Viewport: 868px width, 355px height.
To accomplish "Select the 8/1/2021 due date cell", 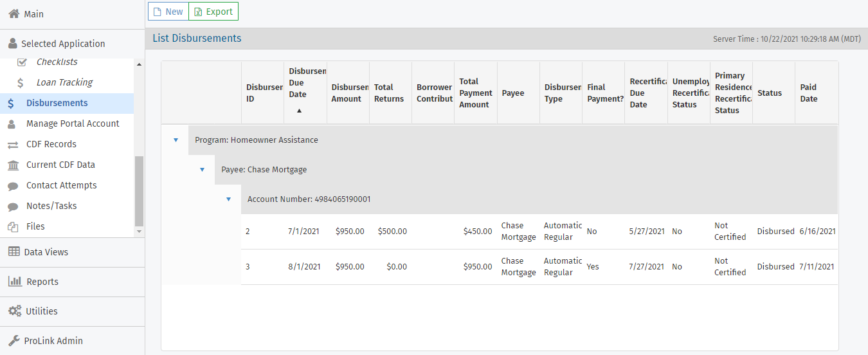I will (304, 267).
